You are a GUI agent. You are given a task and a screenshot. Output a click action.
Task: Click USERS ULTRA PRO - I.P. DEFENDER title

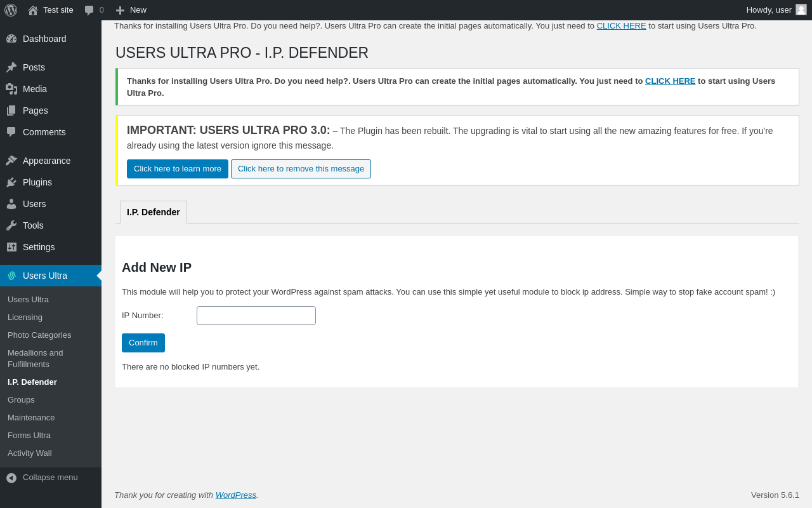tap(242, 53)
